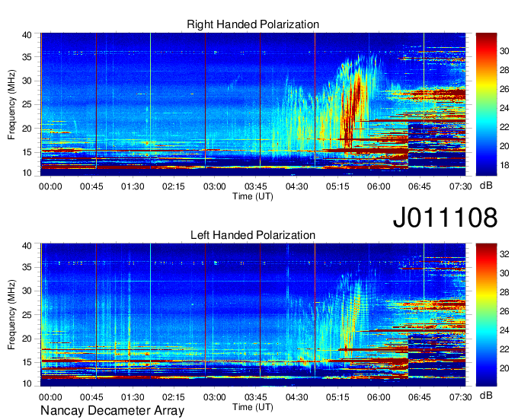
Task: Click the 04:30 time tick on top plot
Action: click(296, 186)
